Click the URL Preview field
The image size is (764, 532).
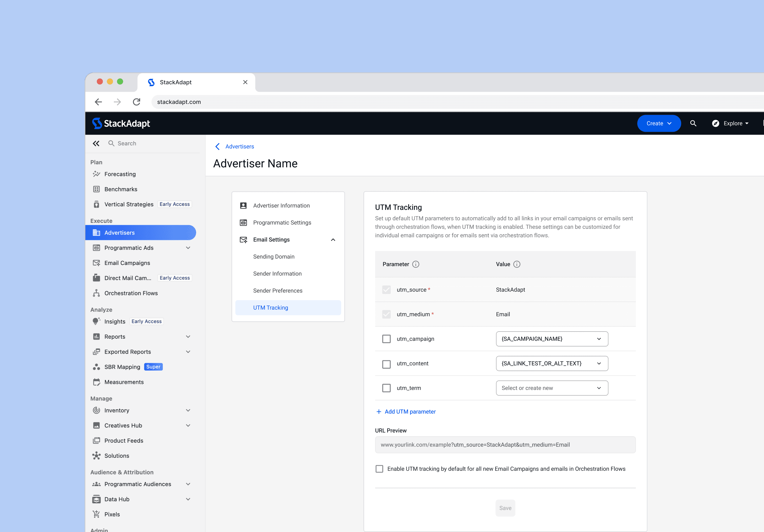pos(505,445)
